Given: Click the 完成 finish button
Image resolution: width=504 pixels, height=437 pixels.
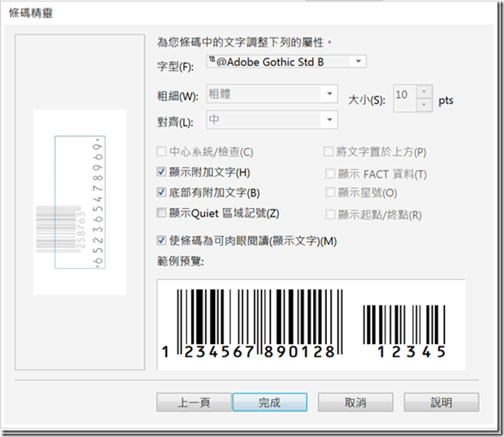Looking at the screenshot, I should [x=269, y=402].
